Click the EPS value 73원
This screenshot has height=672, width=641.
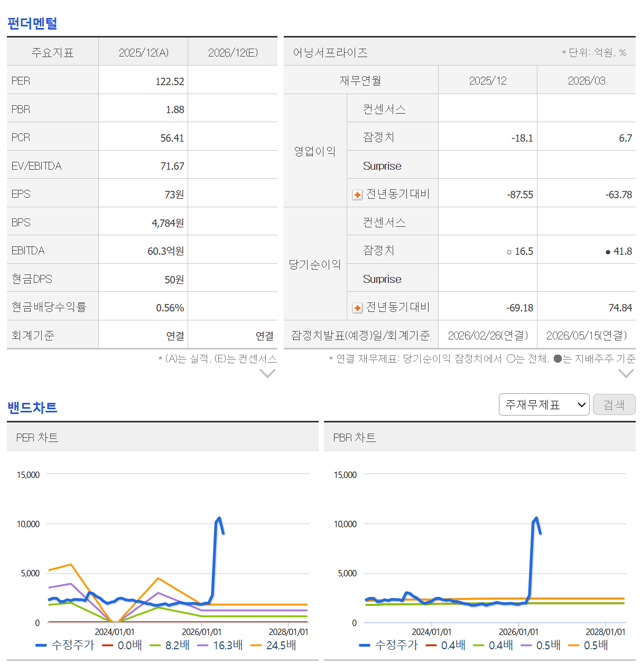pos(174,195)
